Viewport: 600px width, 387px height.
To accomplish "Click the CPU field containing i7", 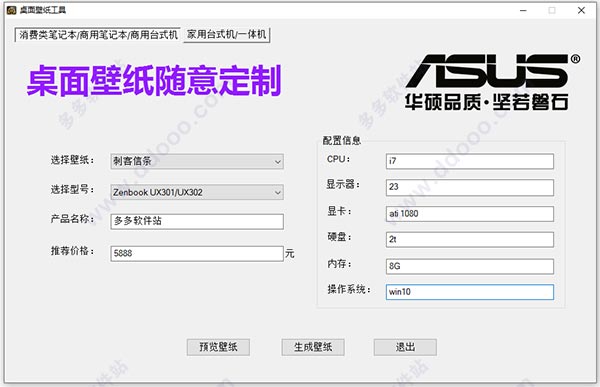I will click(470, 161).
